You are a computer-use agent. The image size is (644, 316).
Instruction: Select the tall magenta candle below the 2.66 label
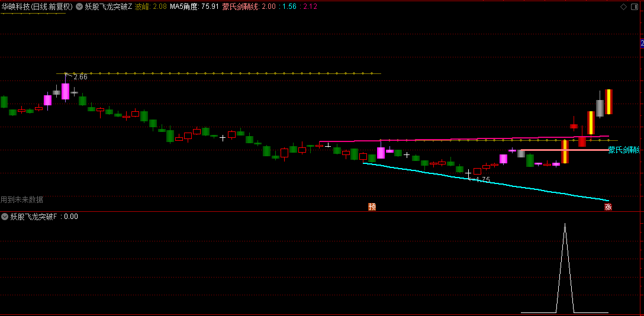(x=65, y=91)
